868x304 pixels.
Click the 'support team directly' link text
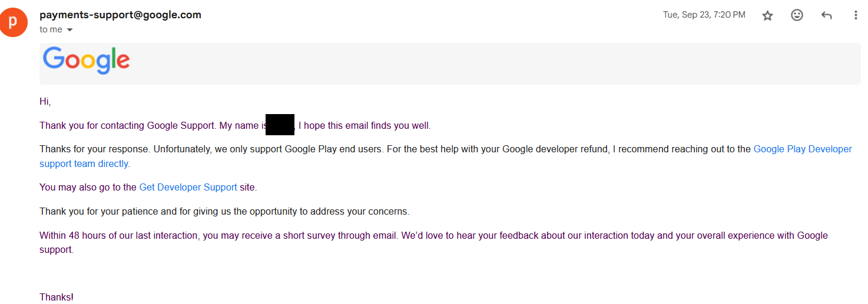84,163
